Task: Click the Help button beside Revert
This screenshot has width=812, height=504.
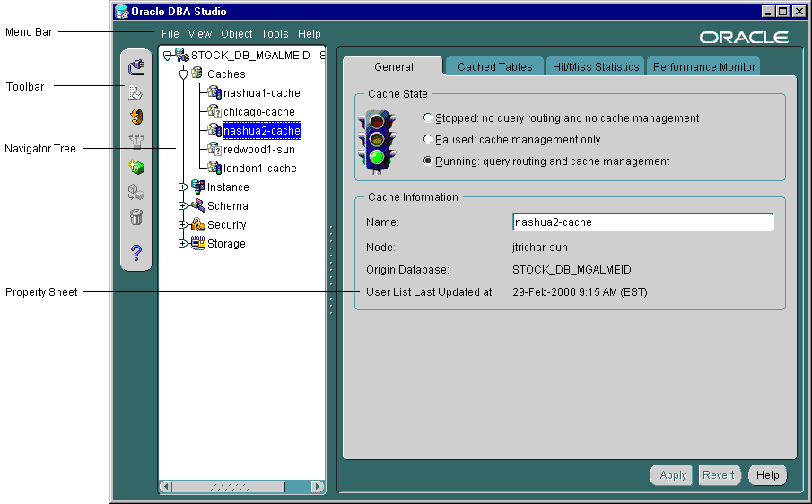Action: tap(767, 475)
